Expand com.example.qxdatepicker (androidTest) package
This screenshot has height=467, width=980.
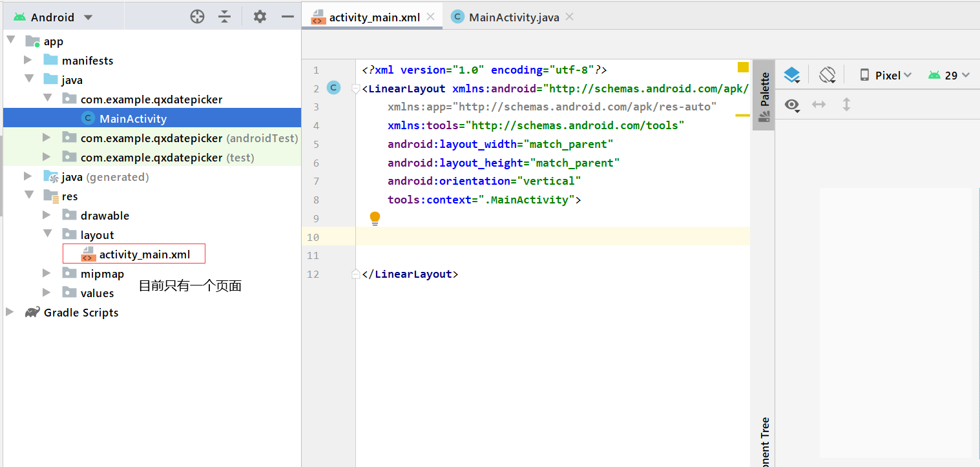click(47, 138)
